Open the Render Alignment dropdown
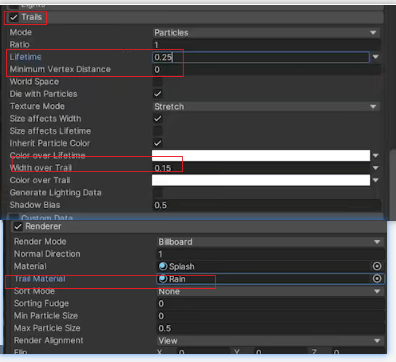This screenshot has height=362, width=396. (269, 341)
